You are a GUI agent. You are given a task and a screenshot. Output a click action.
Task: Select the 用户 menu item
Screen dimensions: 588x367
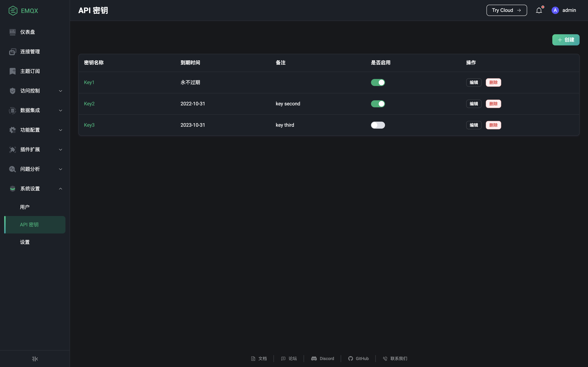pyautogui.click(x=25, y=207)
